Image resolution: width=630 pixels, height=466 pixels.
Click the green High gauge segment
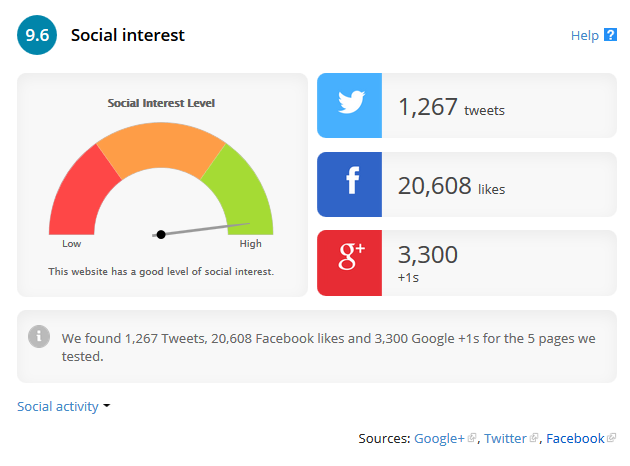[x=241, y=188]
